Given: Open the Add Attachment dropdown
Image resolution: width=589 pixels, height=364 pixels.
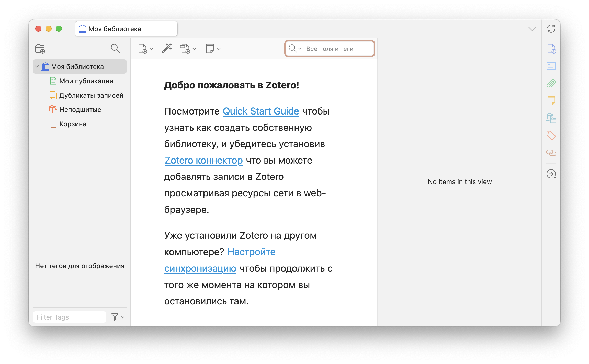Looking at the screenshot, I should (188, 49).
